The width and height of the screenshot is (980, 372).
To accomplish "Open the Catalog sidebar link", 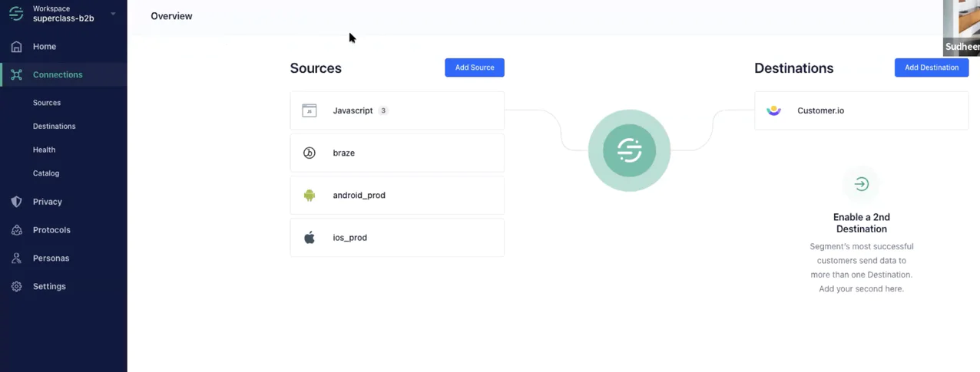I will 46,173.
